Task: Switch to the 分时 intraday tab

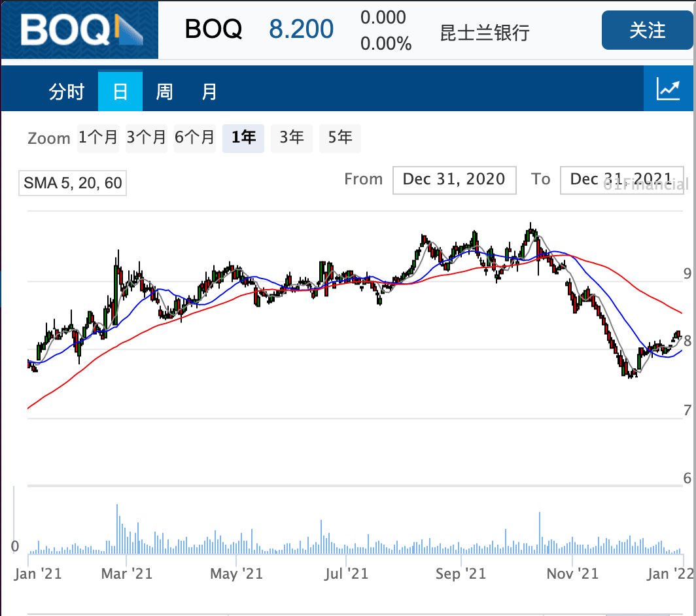Action: tap(67, 92)
